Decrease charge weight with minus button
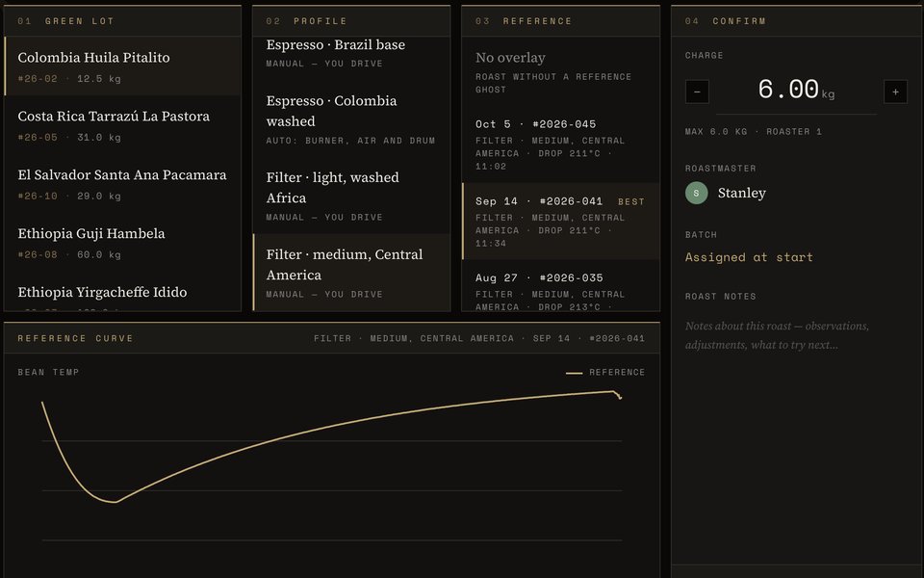The image size is (924, 578). point(697,92)
